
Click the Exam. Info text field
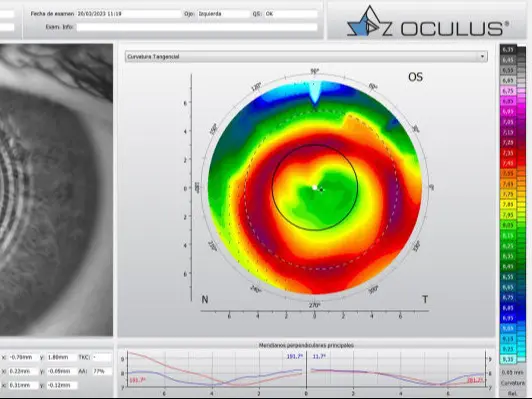(197, 27)
